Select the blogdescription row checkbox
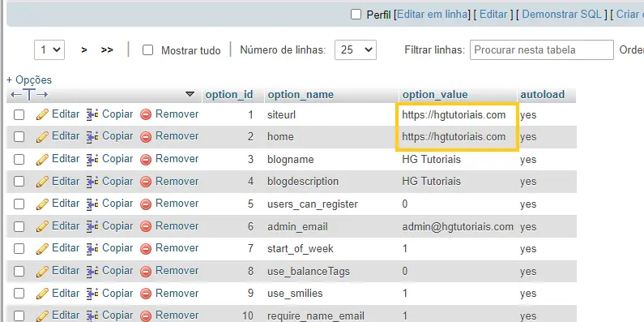 click(19, 182)
